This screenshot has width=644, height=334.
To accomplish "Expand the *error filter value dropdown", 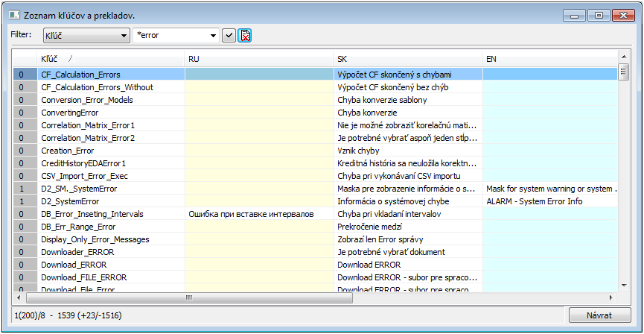I will click(214, 35).
